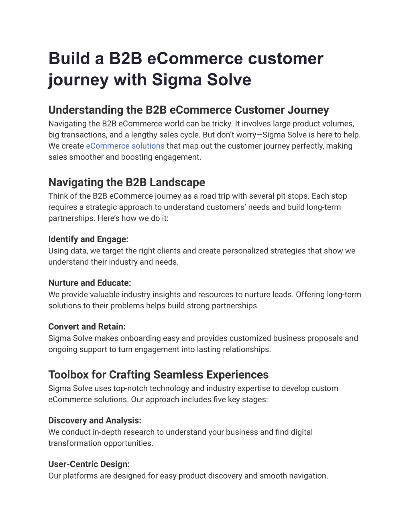Screen dimensions: 411x532
Task: Click the sentence starting 'Using data, we target'
Action: pos(201,256)
